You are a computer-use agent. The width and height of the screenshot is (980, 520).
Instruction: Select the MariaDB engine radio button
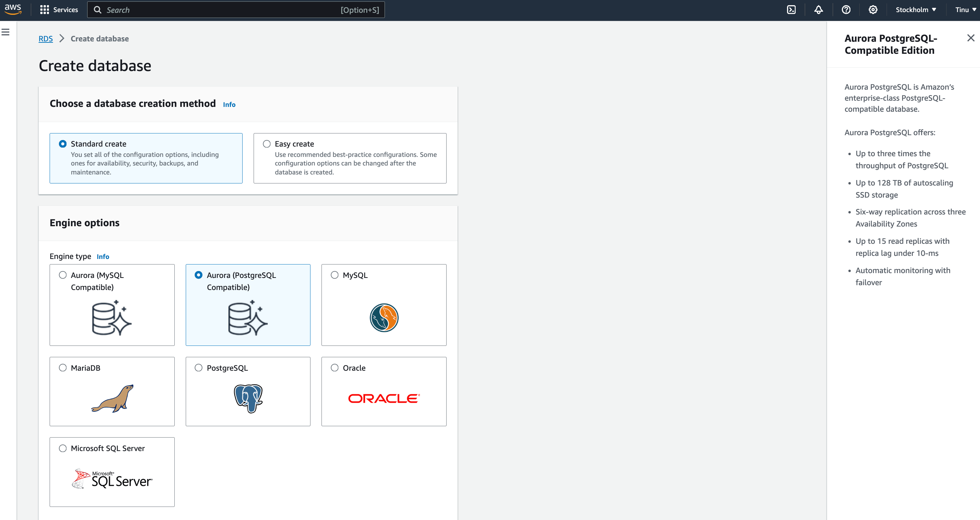click(63, 368)
